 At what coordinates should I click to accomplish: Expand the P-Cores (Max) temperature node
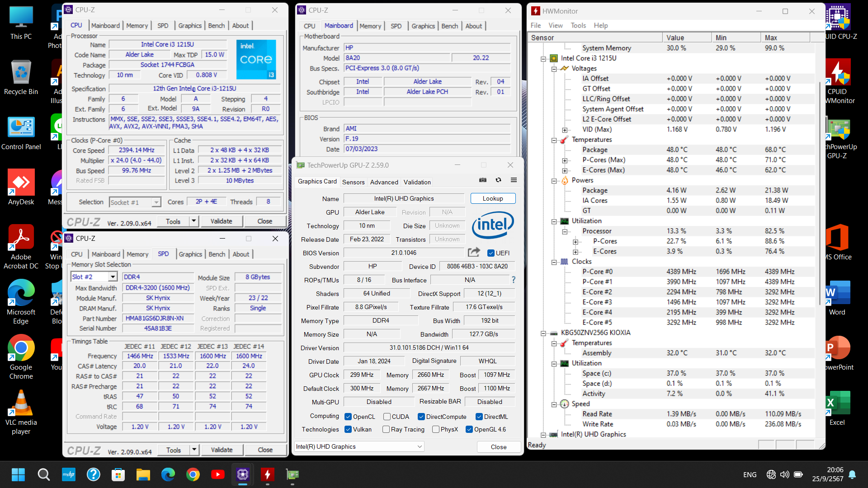click(565, 160)
